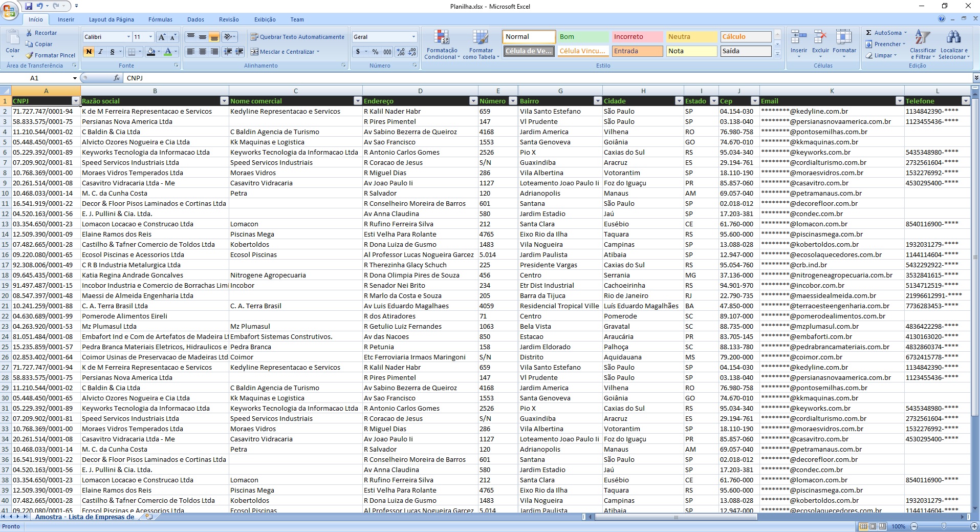Open the text orientation tool
980x532 pixels.
point(230,37)
